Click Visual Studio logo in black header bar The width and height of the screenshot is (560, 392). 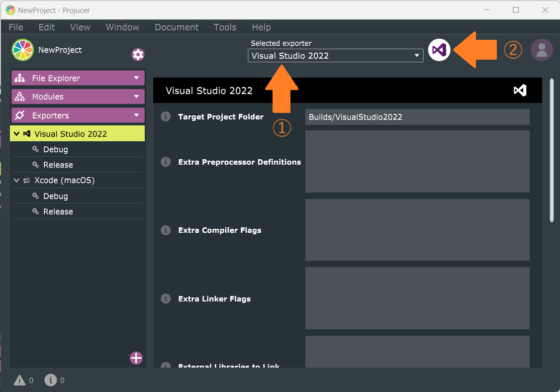tap(520, 91)
